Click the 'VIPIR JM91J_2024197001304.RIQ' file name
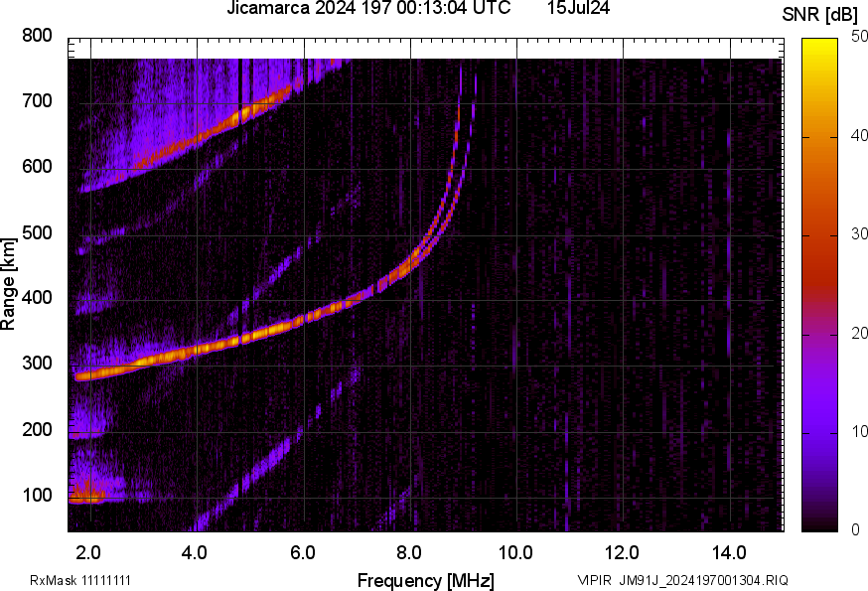This screenshot has height=591, width=868. click(x=682, y=580)
